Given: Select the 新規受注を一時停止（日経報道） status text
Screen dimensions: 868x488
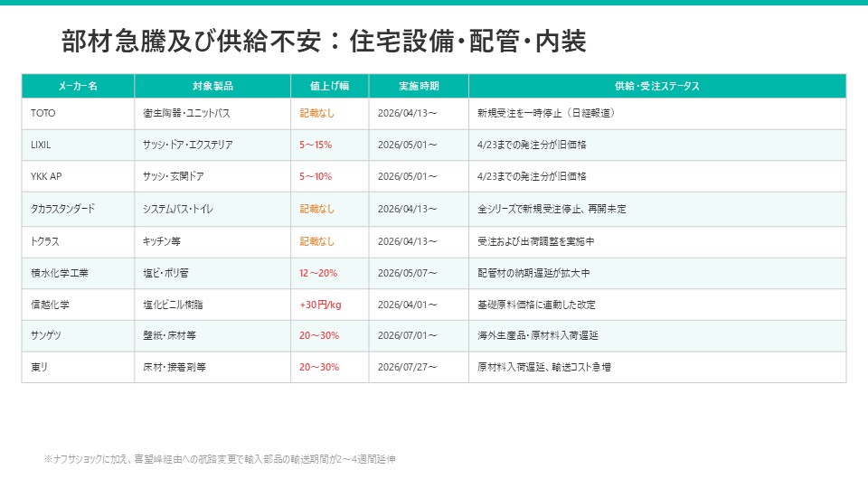Looking at the screenshot, I should 546,114.
